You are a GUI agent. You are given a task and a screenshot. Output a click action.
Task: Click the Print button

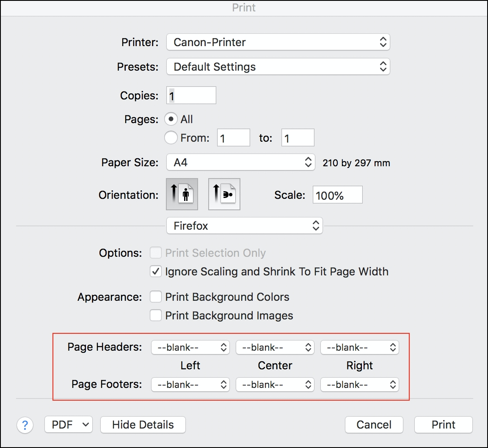(443, 425)
